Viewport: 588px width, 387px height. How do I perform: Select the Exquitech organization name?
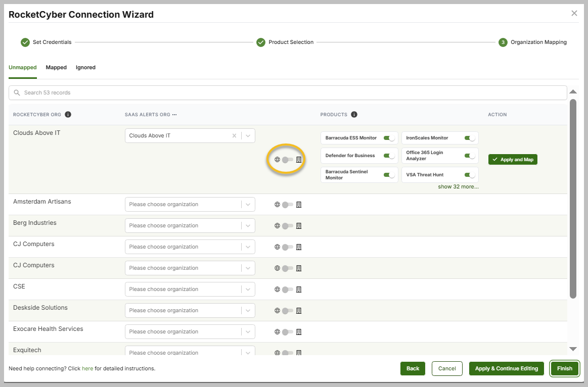click(27, 350)
